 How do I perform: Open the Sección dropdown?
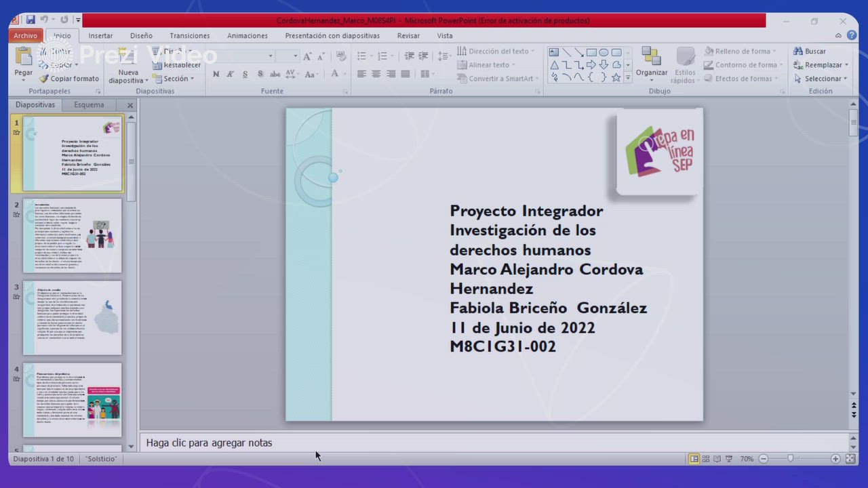click(174, 79)
